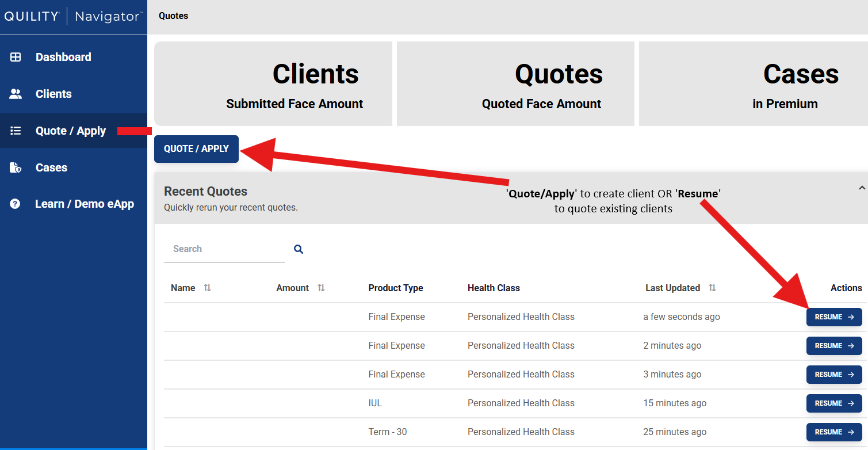The width and height of the screenshot is (868, 450).
Task: Sort quotes by Name column arrows
Action: point(207,288)
